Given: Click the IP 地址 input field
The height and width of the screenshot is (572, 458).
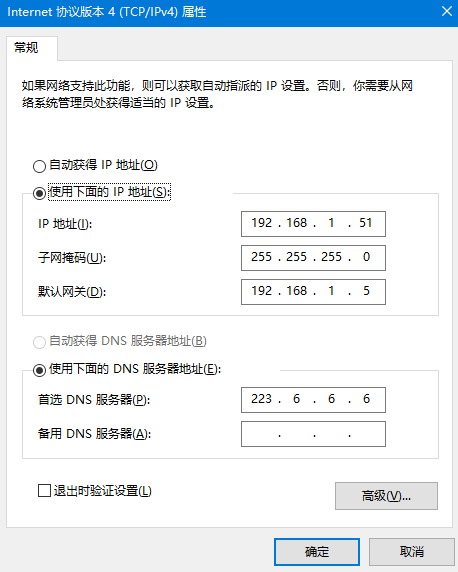Looking at the screenshot, I should (x=313, y=224).
